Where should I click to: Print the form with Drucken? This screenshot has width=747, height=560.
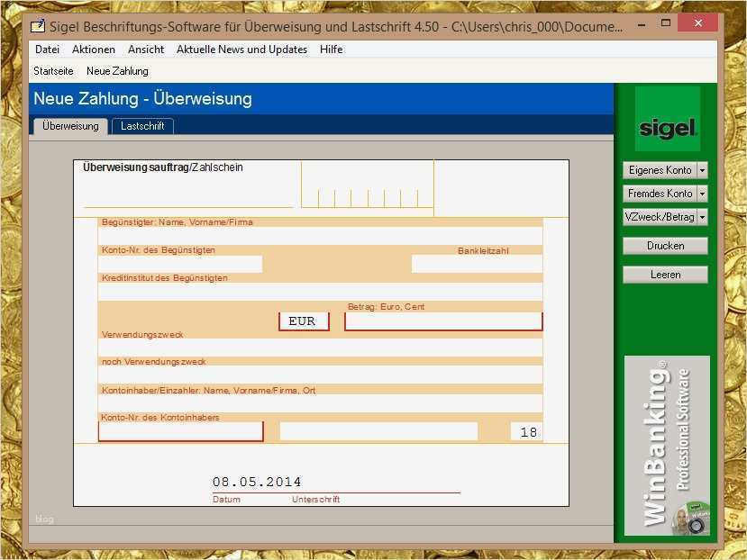(x=665, y=246)
